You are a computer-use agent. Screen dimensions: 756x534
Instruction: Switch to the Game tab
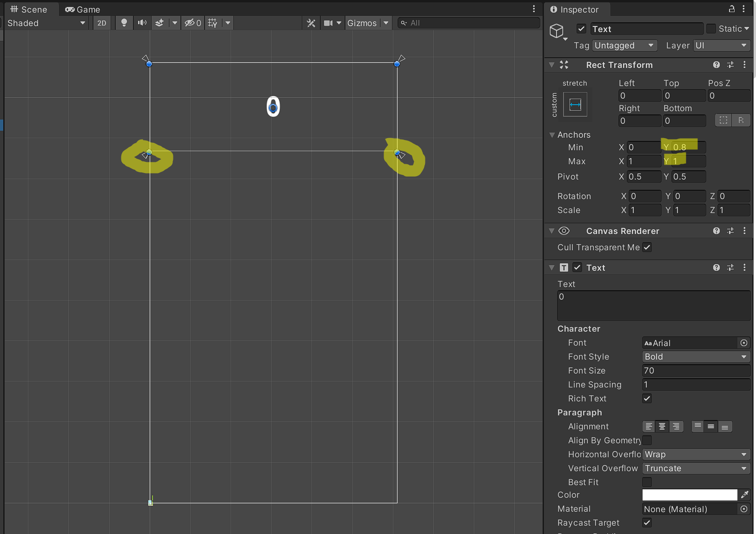coord(83,9)
